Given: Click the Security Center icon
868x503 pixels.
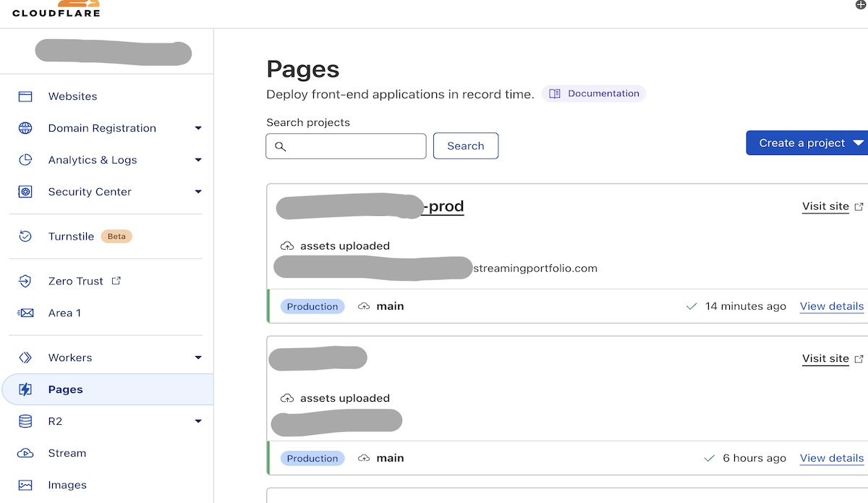Looking at the screenshot, I should (x=25, y=192).
